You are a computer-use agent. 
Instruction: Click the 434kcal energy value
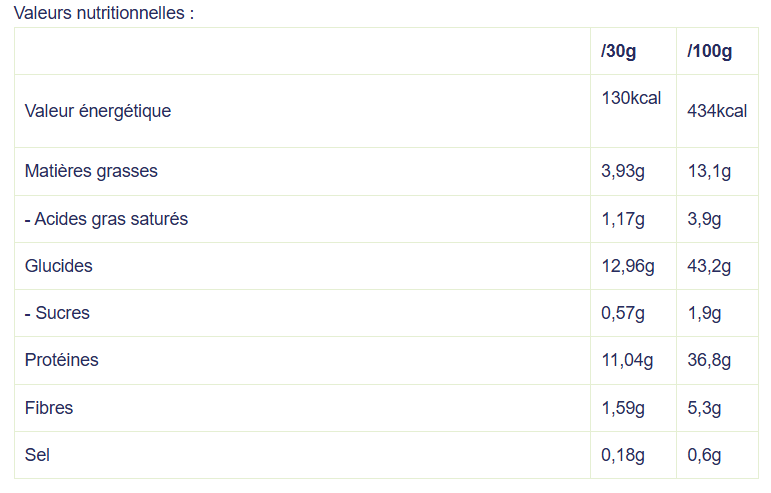(717, 111)
